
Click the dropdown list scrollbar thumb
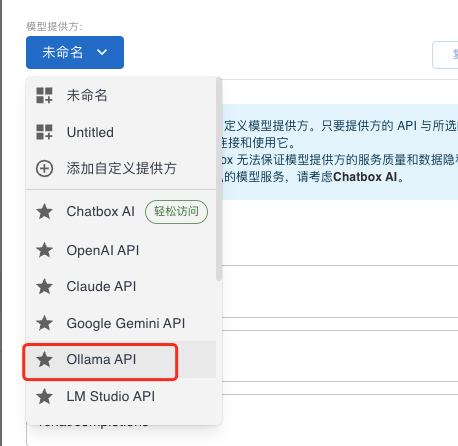219,179
